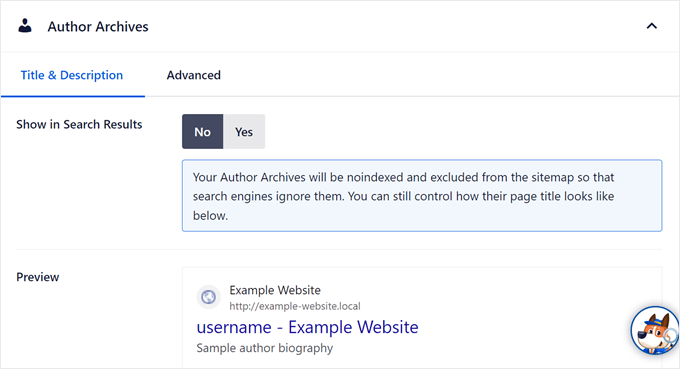The width and height of the screenshot is (680, 369).
Task: Click the 'Show in Search Results' label
Action: click(79, 124)
